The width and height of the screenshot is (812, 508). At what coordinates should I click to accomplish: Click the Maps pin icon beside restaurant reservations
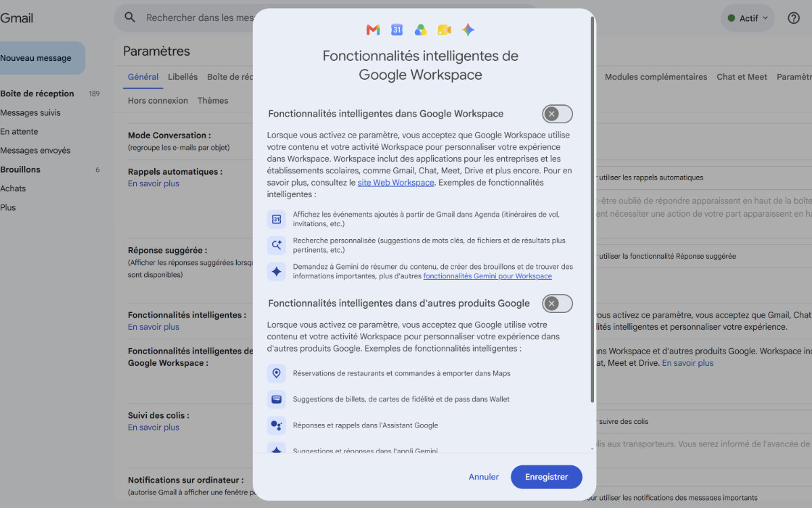(x=276, y=373)
